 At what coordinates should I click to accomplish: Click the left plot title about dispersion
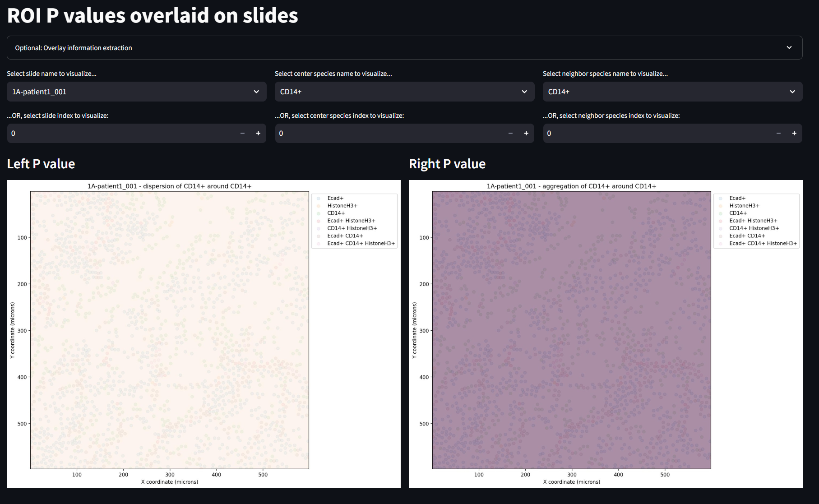(169, 186)
